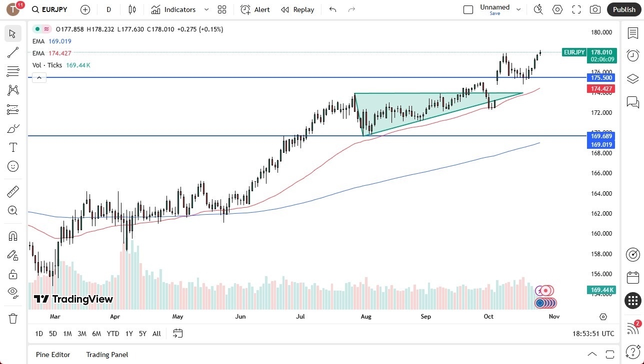The width and height of the screenshot is (644, 364).
Task: Toggle magnet mode in the drawing toolbar
Action: click(12, 236)
